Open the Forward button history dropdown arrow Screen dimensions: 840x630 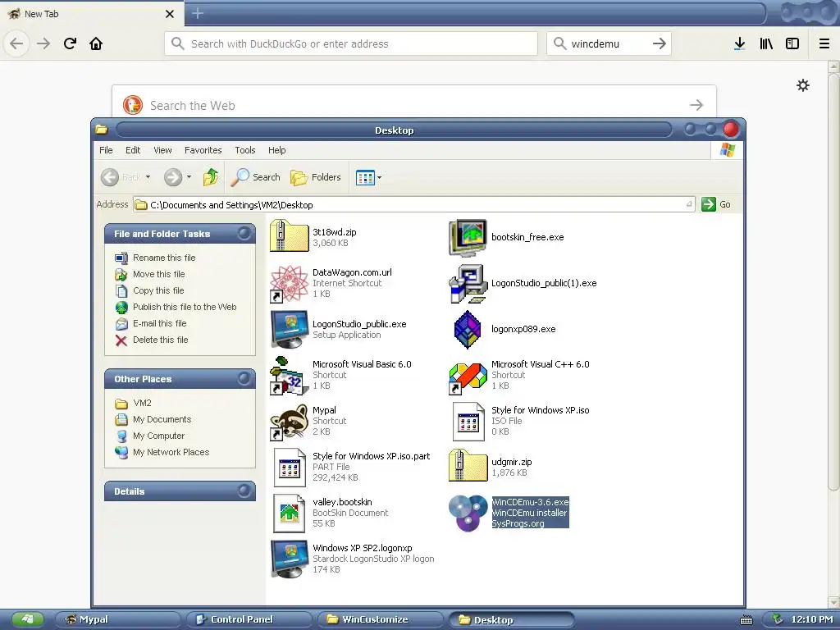[189, 177]
